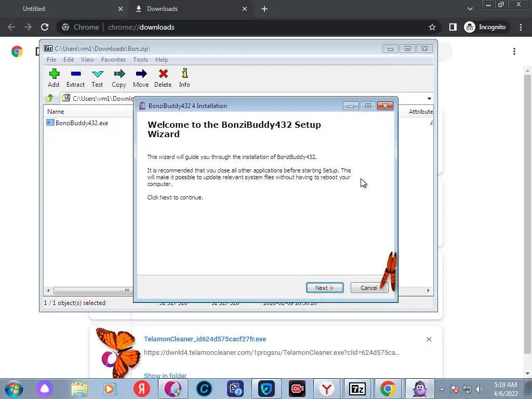
Task: Run the Test tool in 7-Zip
Action: click(x=97, y=74)
